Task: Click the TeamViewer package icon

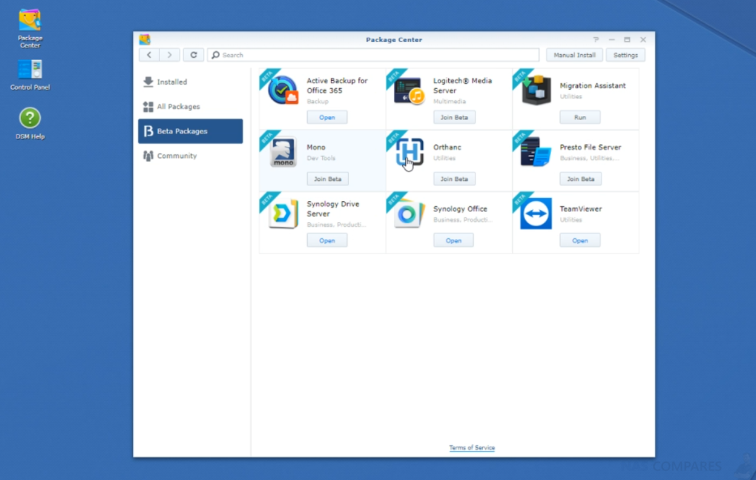Action: 536,213
